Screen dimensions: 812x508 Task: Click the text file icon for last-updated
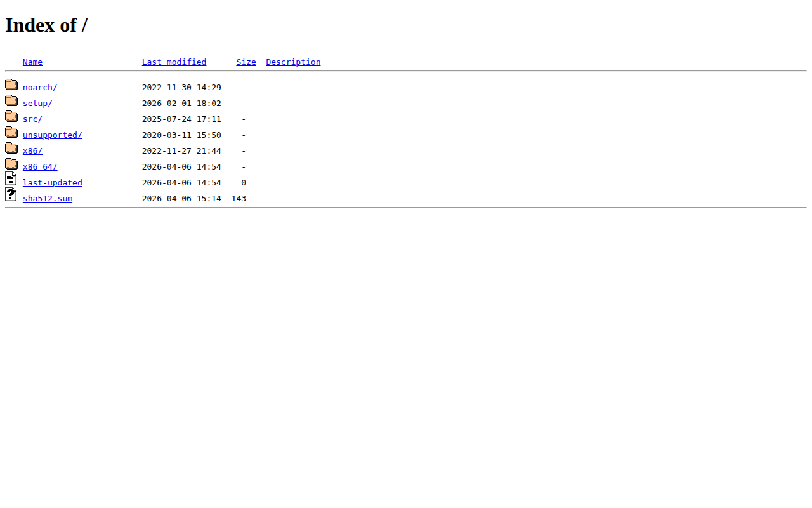tap(11, 179)
